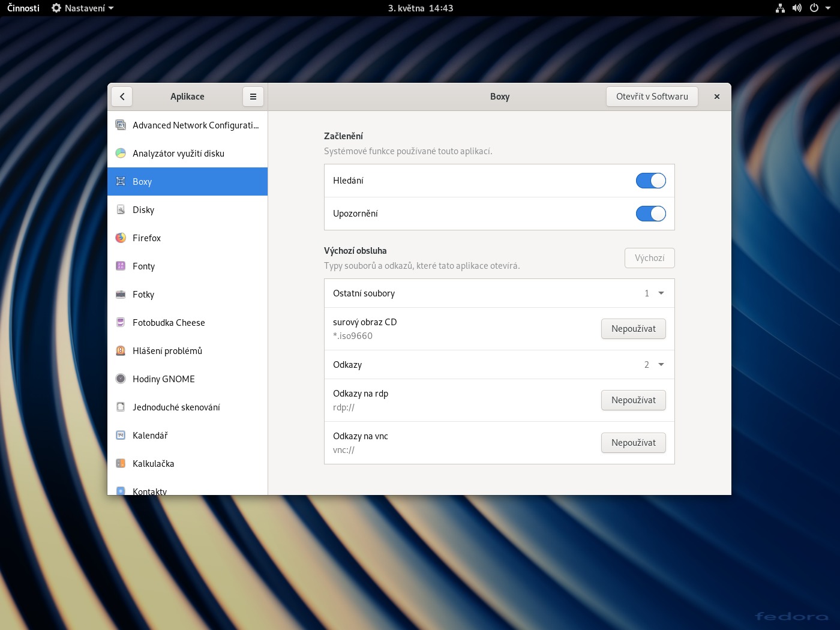The image size is (840, 630).
Task: Open the volume indicator in the system tray
Action: (x=797, y=8)
